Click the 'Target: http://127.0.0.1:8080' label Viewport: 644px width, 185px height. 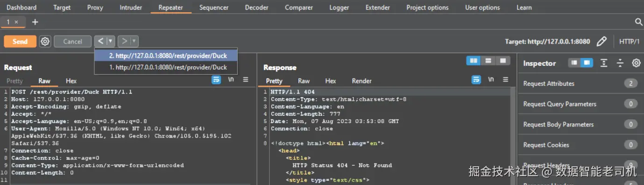(547, 41)
